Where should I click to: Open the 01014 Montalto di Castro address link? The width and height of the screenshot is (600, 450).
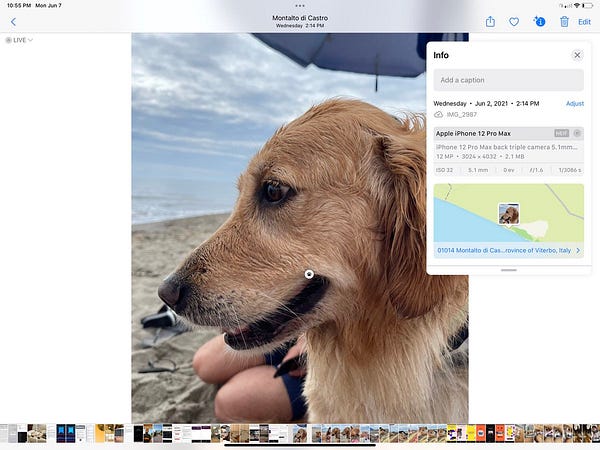tap(504, 250)
